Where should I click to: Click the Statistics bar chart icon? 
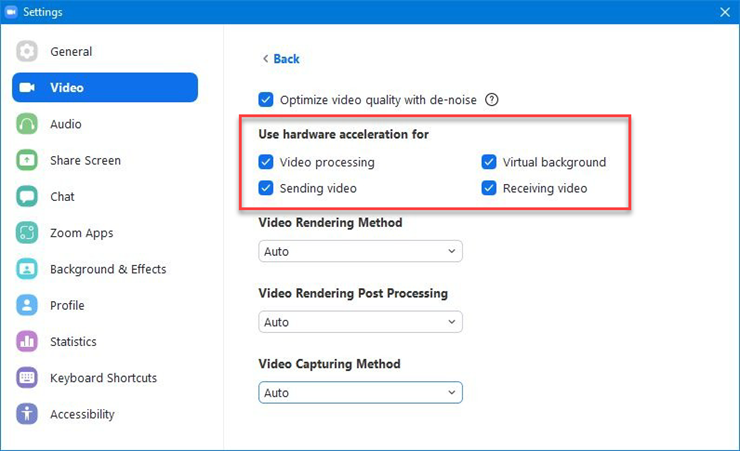[27, 342]
